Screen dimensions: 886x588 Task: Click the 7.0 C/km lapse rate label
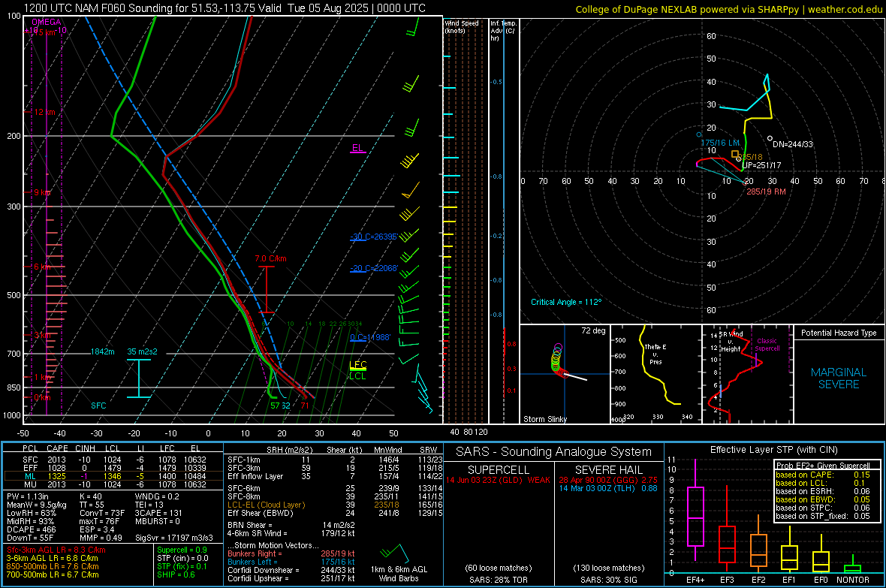coord(270,258)
